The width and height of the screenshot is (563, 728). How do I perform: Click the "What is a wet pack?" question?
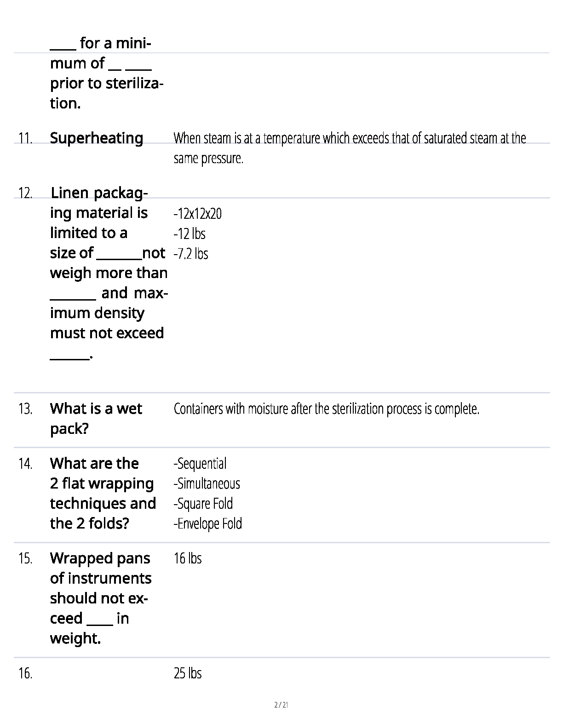click(96, 418)
